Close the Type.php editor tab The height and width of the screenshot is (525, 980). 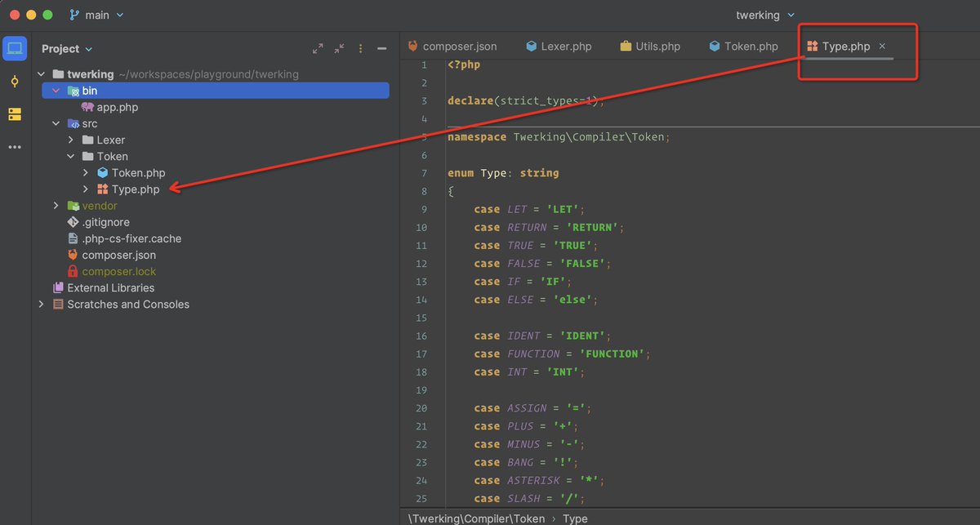(x=882, y=47)
